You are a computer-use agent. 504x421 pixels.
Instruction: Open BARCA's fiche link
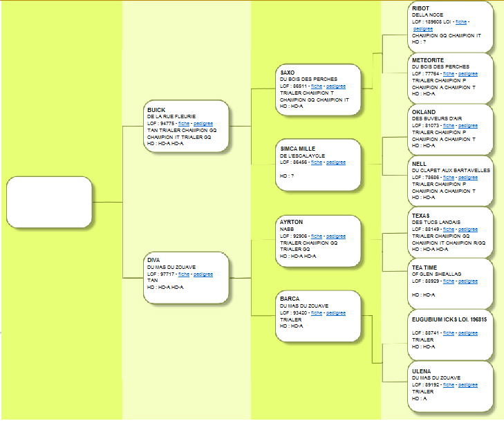point(317,312)
